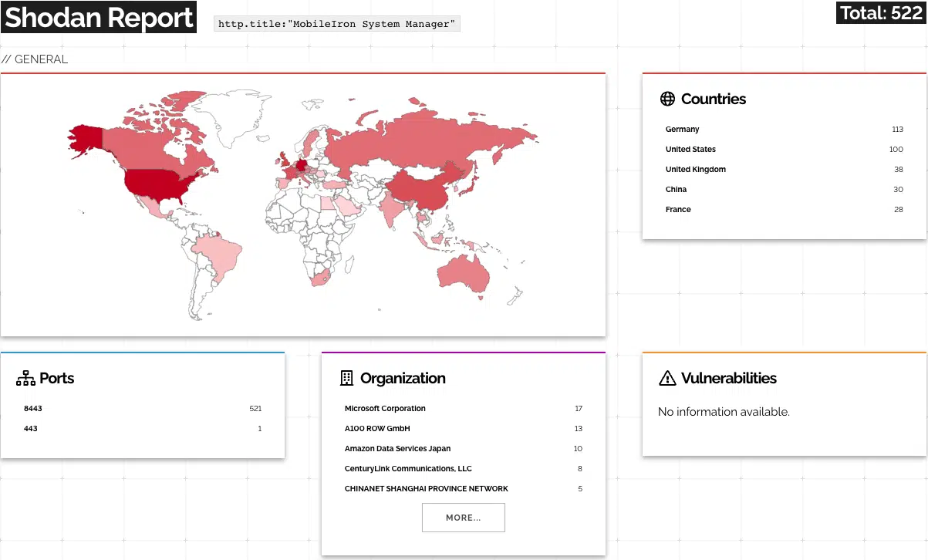The height and width of the screenshot is (560, 928).
Task: Click the Shodan Report title
Action: [x=99, y=17]
